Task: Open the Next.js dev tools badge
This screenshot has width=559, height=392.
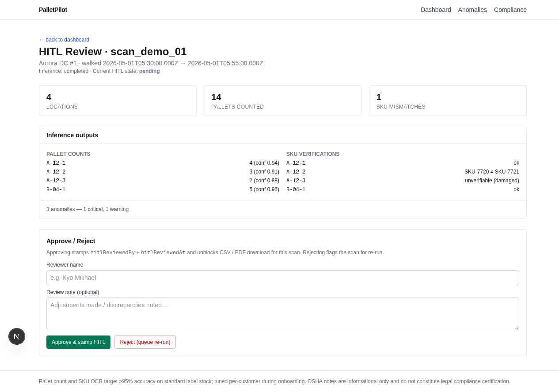Action: pos(17,336)
